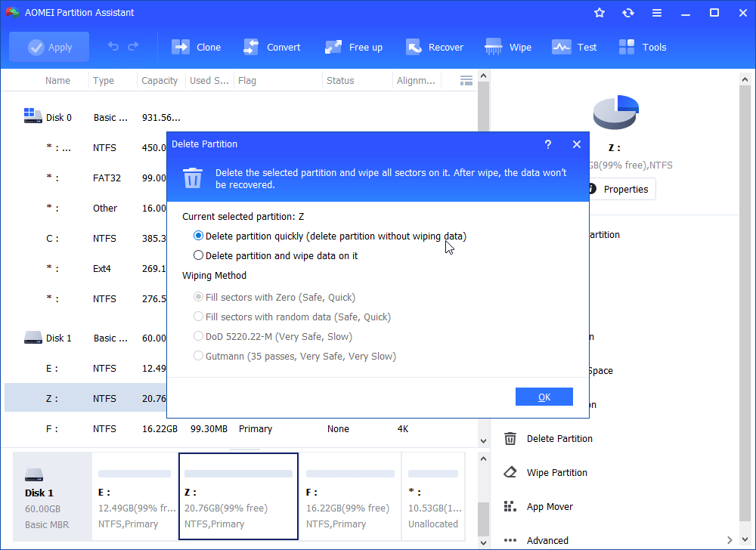This screenshot has width=756, height=550.
Task: Sort by the Capacity column header
Action: 160,80
